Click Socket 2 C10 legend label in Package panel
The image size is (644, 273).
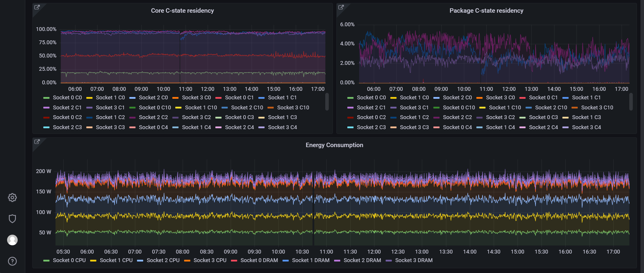pos(551,108)
